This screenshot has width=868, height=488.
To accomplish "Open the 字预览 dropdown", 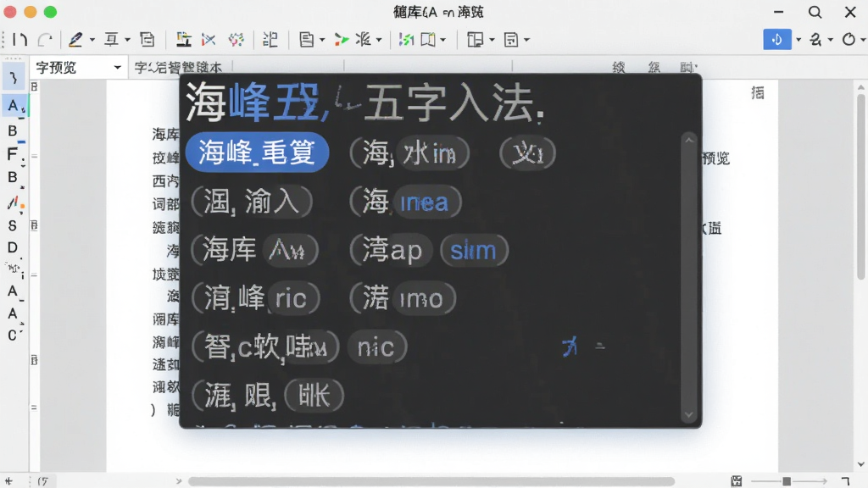I will (x=79, y=68).
